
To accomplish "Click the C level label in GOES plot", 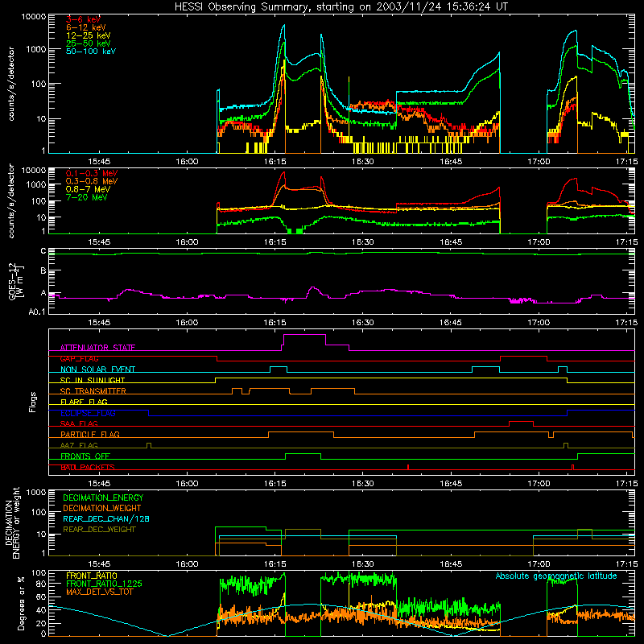I will 43,251.
